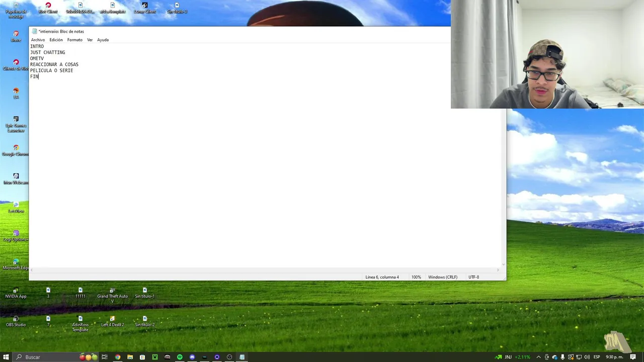
Task: Open Spotify from the taskbar
Action: [x=180, y=357]
